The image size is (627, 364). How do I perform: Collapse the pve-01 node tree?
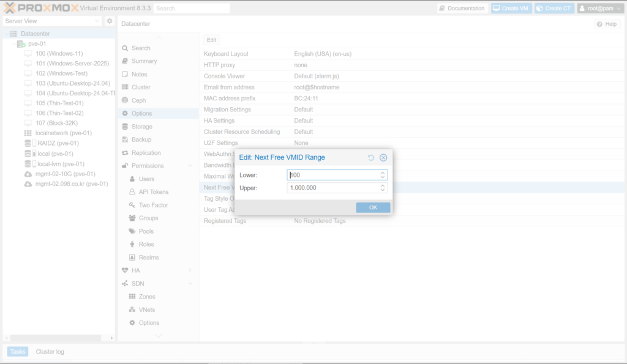13,44
